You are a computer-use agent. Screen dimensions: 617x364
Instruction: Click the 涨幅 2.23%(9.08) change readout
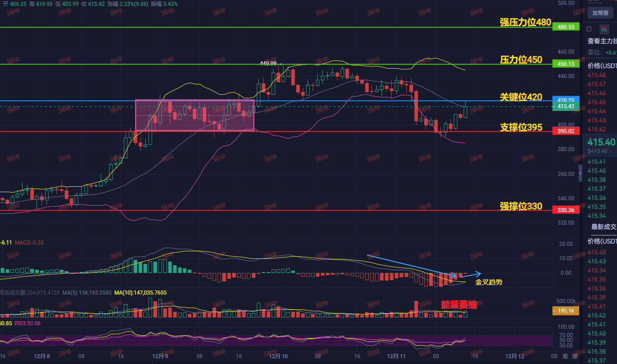tap(127, 4)
